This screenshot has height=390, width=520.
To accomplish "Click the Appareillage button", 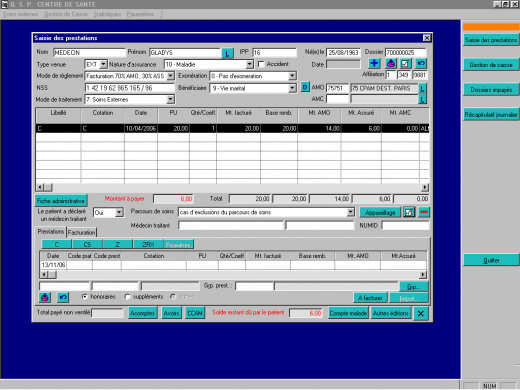I will (x=380, y=212).
